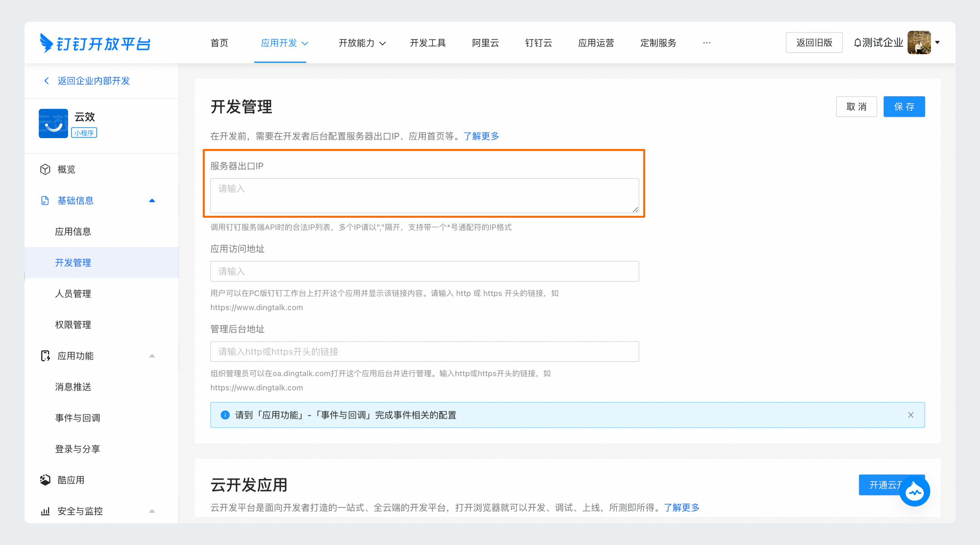The height and width of the screenshot is (545, 980).
Task: Open the 开发工具 nav item
Action: click(428, 43)
